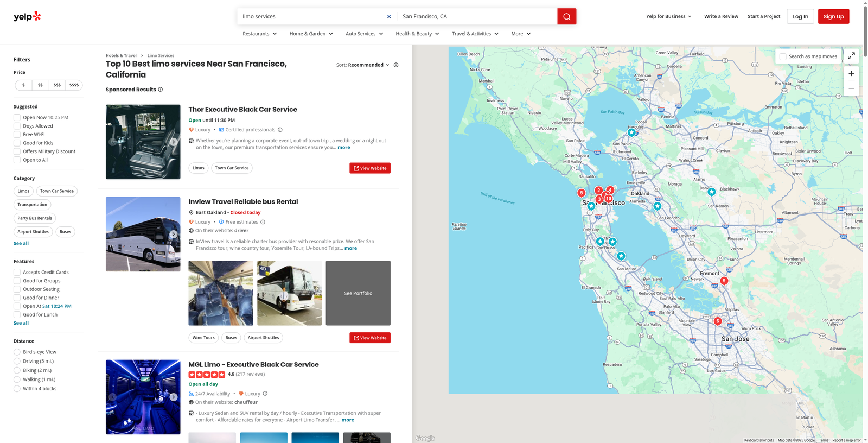Check the Free Wi-Fi filter
This screenshot has width=868, height=443.
(17, 135)
